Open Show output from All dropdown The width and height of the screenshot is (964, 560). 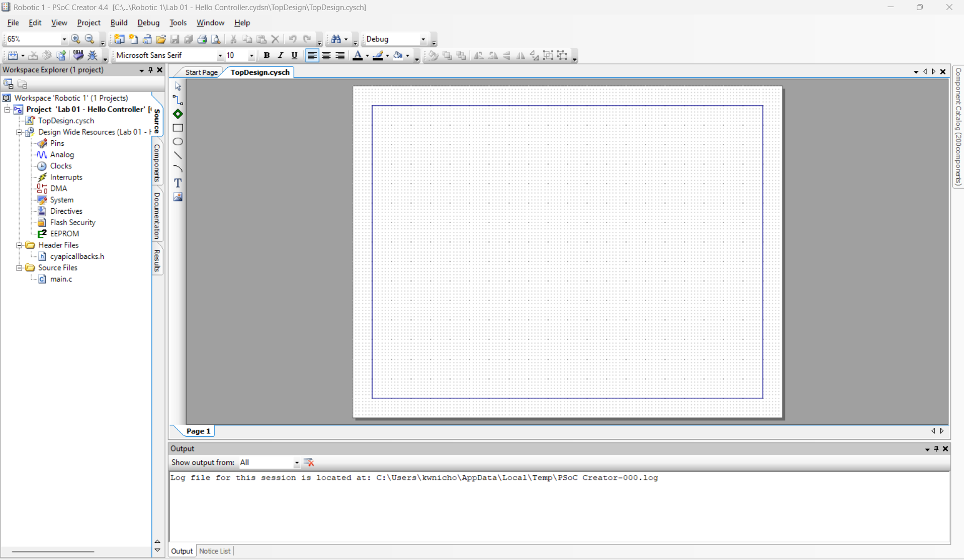tap(297, 462)
